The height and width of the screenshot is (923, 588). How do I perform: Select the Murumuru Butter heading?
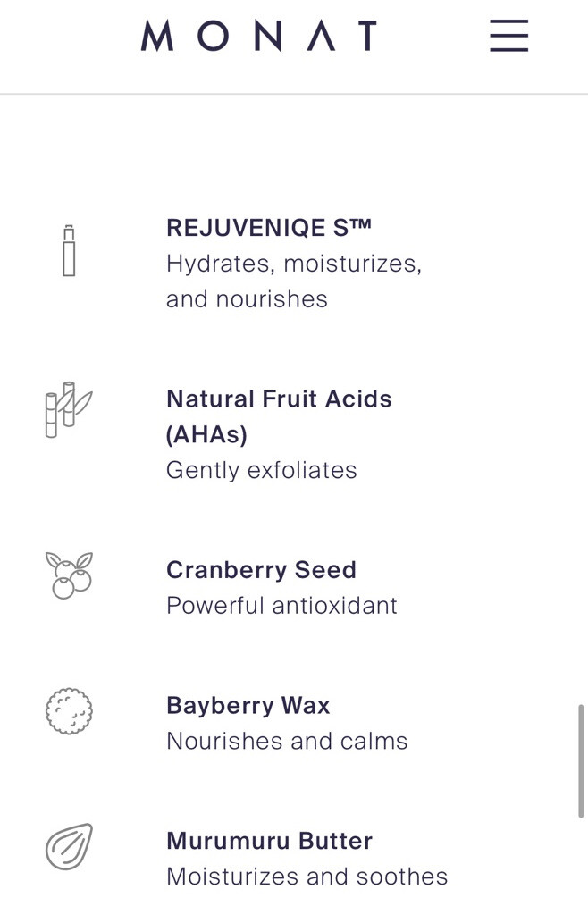[x=269, y=841]
